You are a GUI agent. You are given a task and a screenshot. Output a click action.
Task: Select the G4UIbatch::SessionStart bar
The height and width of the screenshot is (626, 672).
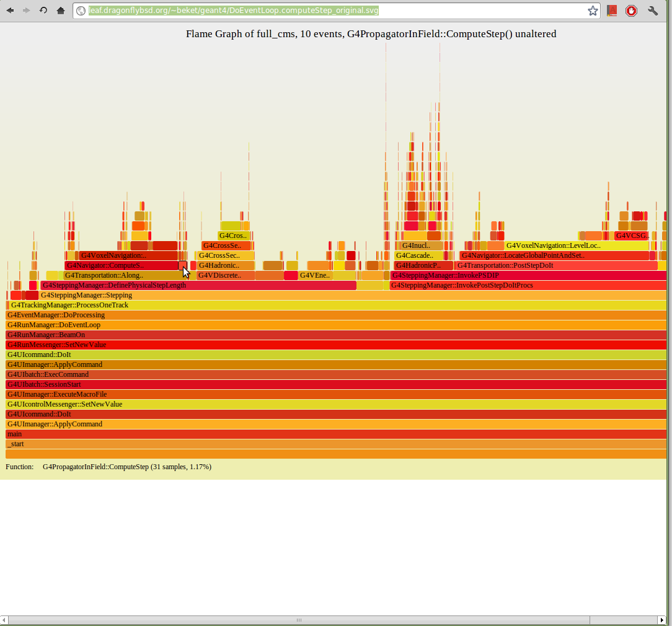[336, 385]
